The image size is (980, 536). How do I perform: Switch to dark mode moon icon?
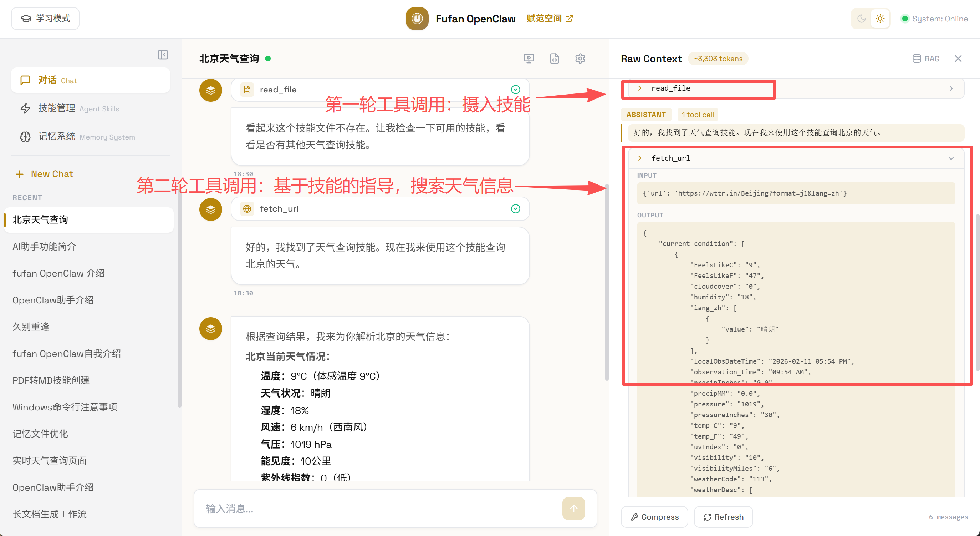click(861, 19)
